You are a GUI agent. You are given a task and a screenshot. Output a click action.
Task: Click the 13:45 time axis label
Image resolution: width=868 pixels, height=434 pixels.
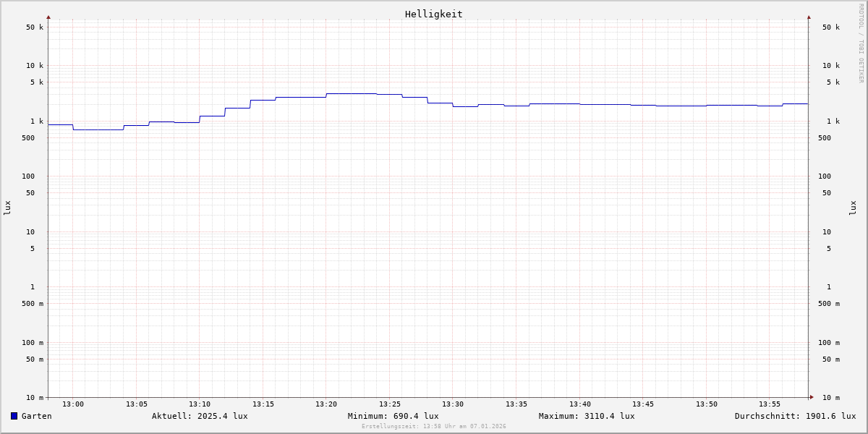pyautogui.click(x=643, y=404)
